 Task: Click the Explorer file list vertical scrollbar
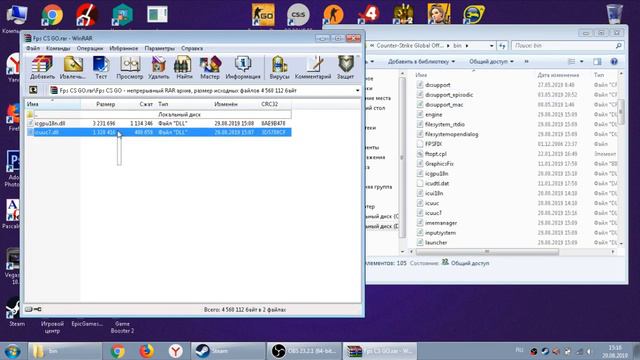(x=621, y=110)
